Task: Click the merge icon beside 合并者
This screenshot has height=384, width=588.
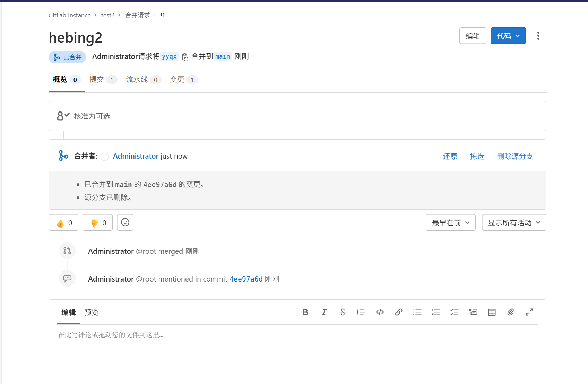Action: click(x=63, y=156)
